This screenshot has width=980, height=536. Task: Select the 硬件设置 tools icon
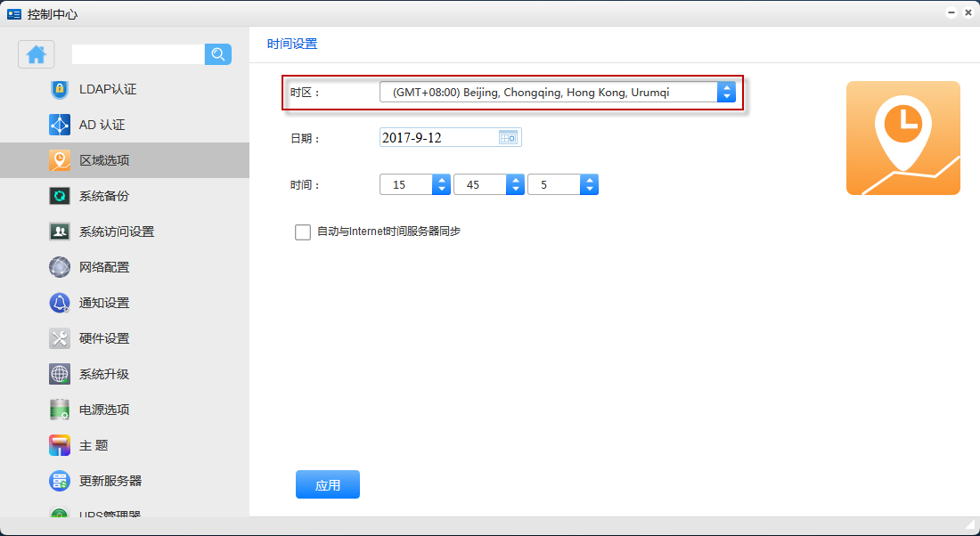(x=60, y=338)
